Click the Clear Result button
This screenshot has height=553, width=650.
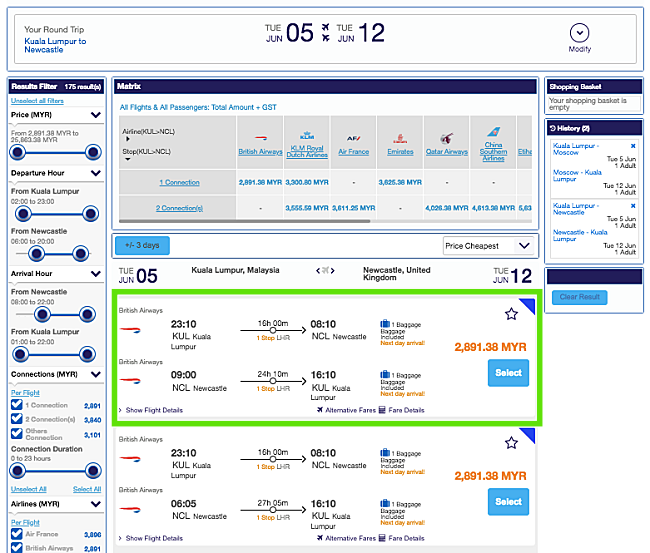580,297
